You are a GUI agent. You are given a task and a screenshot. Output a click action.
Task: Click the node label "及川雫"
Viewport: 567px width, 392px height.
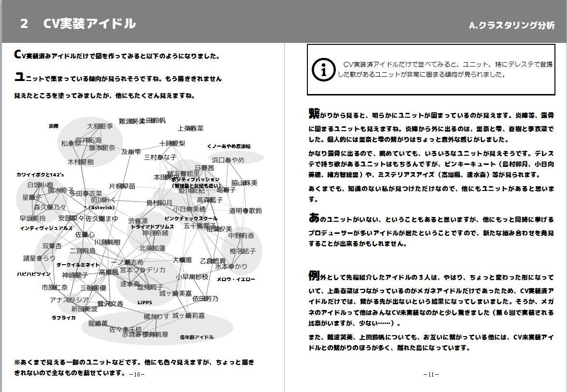click(131, 152)
